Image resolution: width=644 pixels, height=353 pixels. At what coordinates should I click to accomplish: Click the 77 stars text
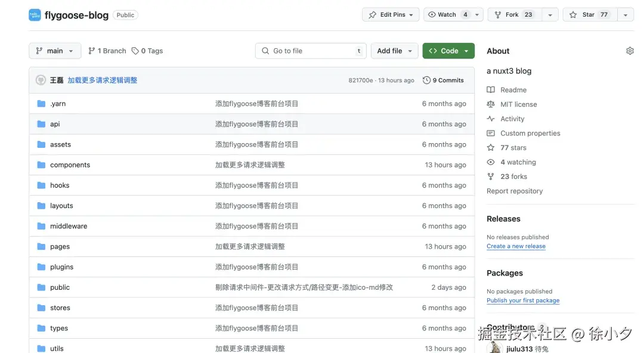coord(513,147)
